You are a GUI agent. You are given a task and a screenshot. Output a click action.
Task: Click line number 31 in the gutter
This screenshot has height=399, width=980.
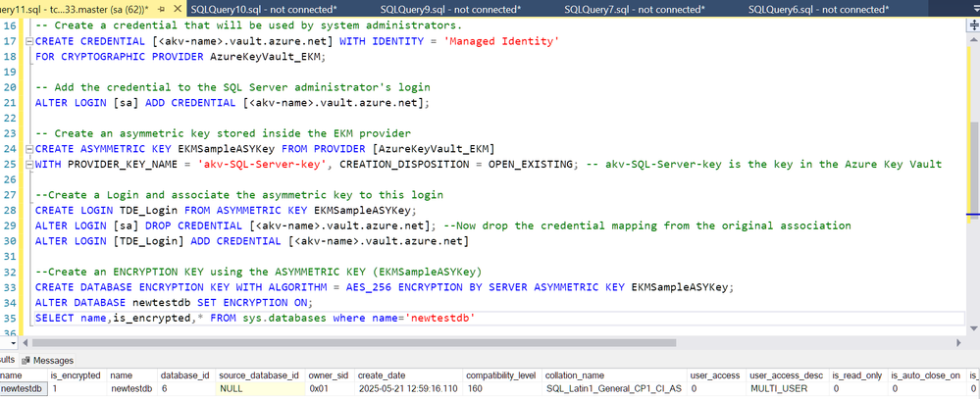[x=10, y=257]
